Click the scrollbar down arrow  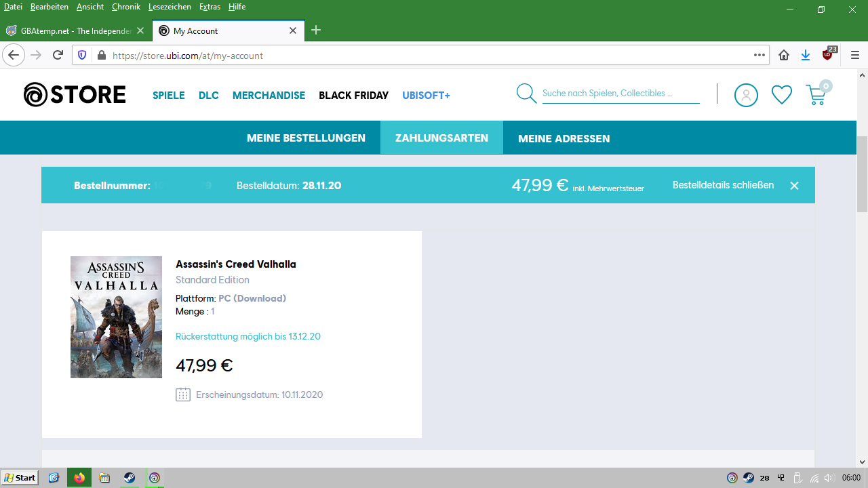point(863,462)
